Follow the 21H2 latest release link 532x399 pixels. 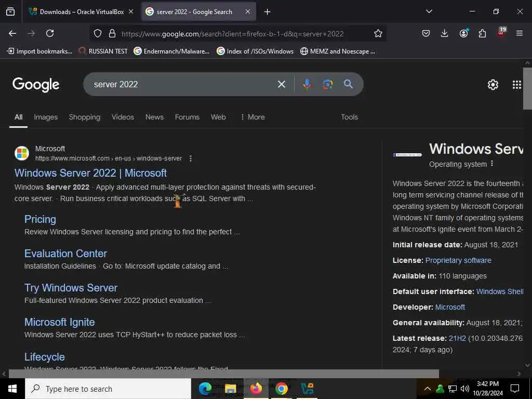[x=457, y=338]
